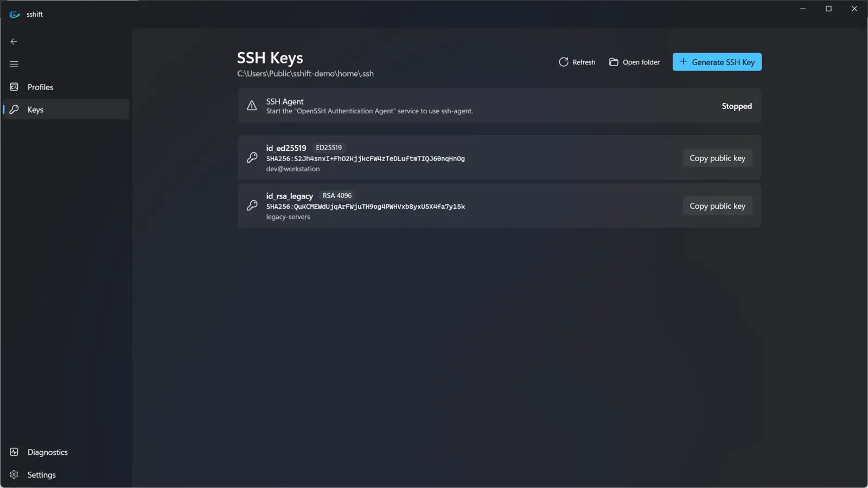The width and height of the screenshot is (868, 488).
Task: Click the dev@workstation comment
Action: pyautogui.click(x=293, y=169)
